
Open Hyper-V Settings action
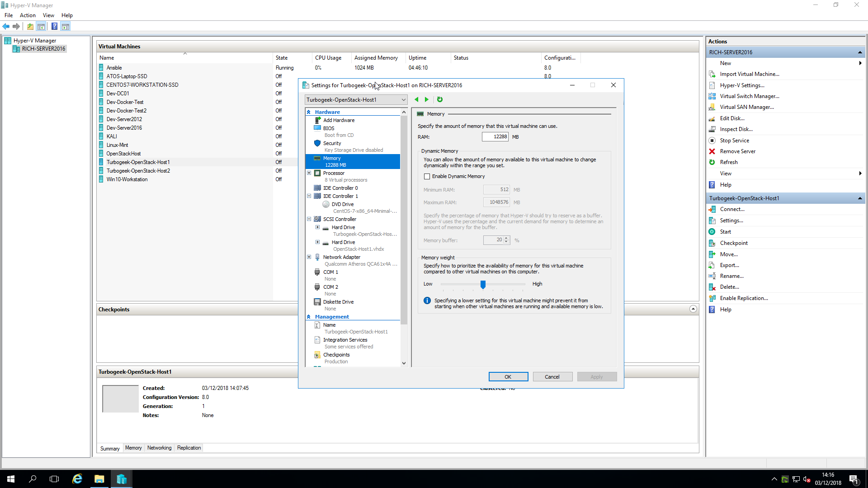[742, 85]
